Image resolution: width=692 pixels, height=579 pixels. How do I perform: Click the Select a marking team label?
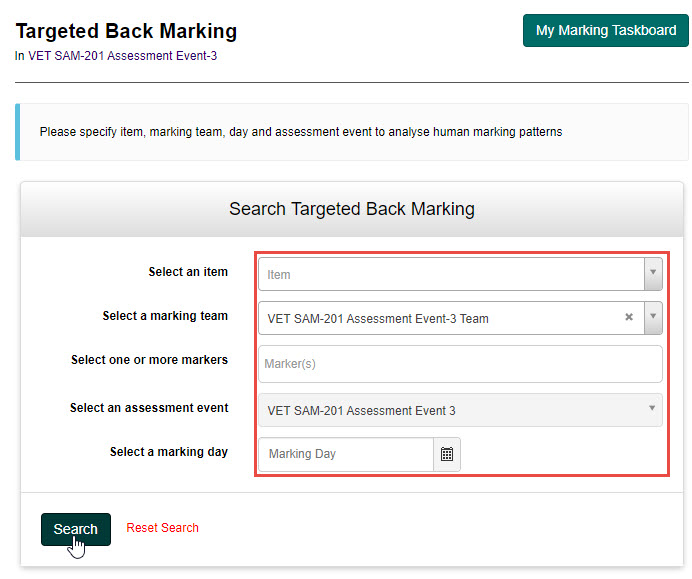click(x=165, y=316)
